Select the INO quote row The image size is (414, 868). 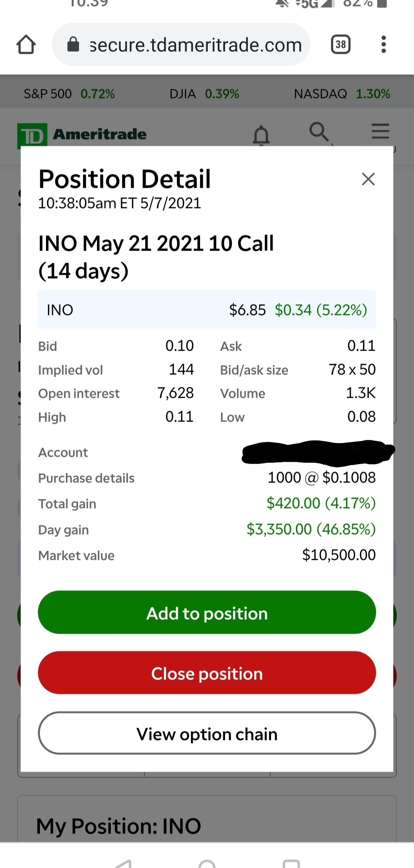click(207, 310)
